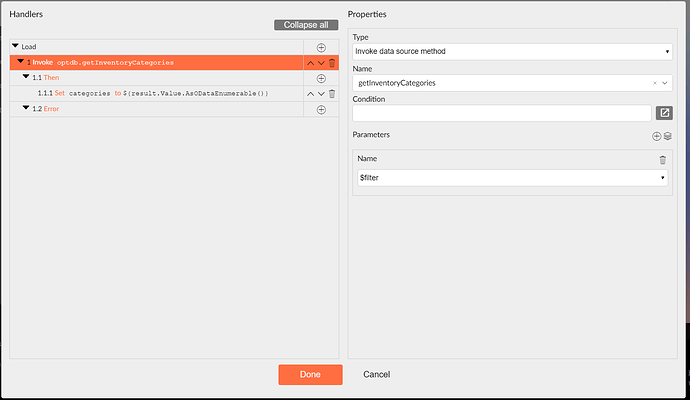Move the Invoke getInventoryCategories row up
The height and width of the screenshot is (400, 690).
point(310,63)
